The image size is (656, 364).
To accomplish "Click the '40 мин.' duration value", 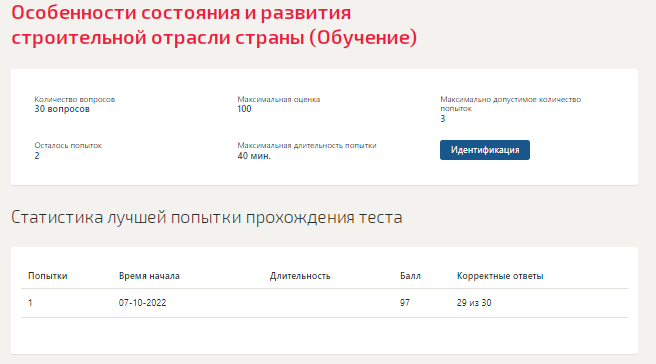I will coord(254,156).
